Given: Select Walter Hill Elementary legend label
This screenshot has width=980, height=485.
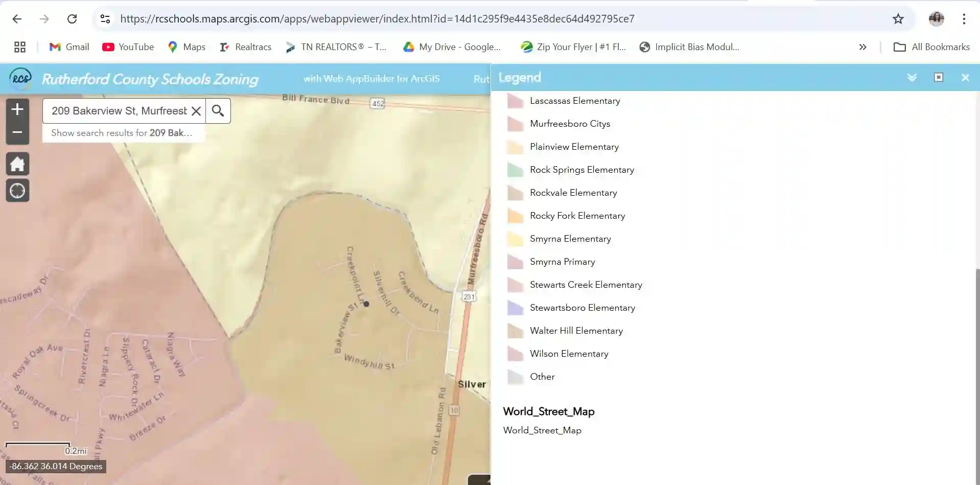Looking at the screenshot, I should pos(576,331).
